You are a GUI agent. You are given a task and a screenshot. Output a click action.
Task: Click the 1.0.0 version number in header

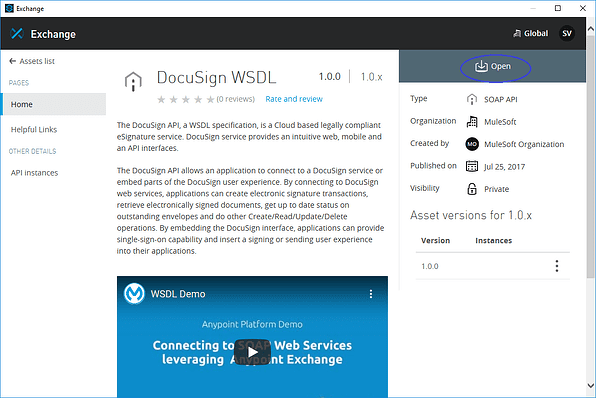click(330, 77)
